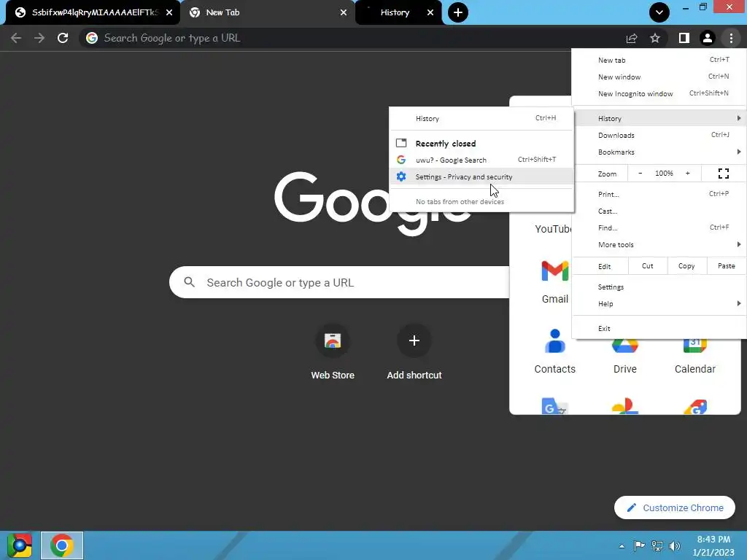Screen dimensions: 747x560
Task: Open Downloads from Chrome menu
Action: pos(659,135)
